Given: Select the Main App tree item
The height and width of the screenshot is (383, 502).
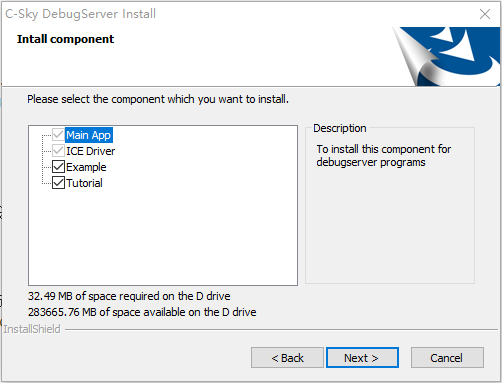Looking at the screenshot, I should click(x=89, y=135).
